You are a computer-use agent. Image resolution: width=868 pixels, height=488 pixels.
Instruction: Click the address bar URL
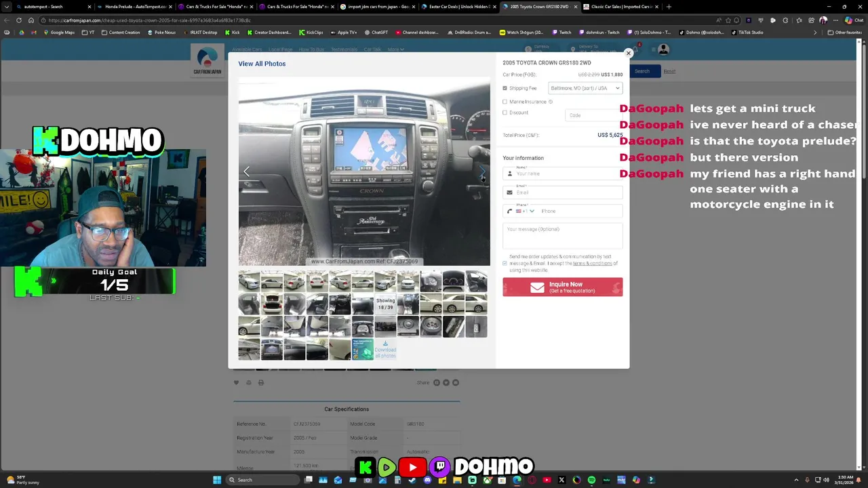coord(149,20)
